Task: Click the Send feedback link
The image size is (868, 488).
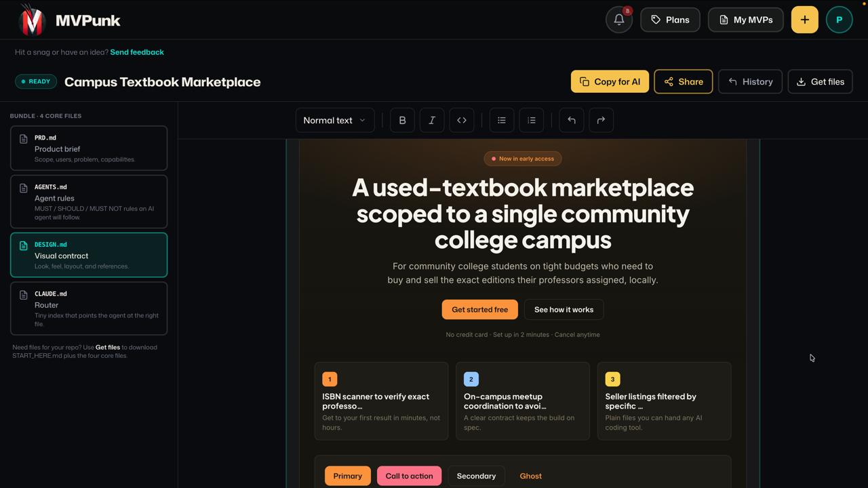Action: pos(137,52)
